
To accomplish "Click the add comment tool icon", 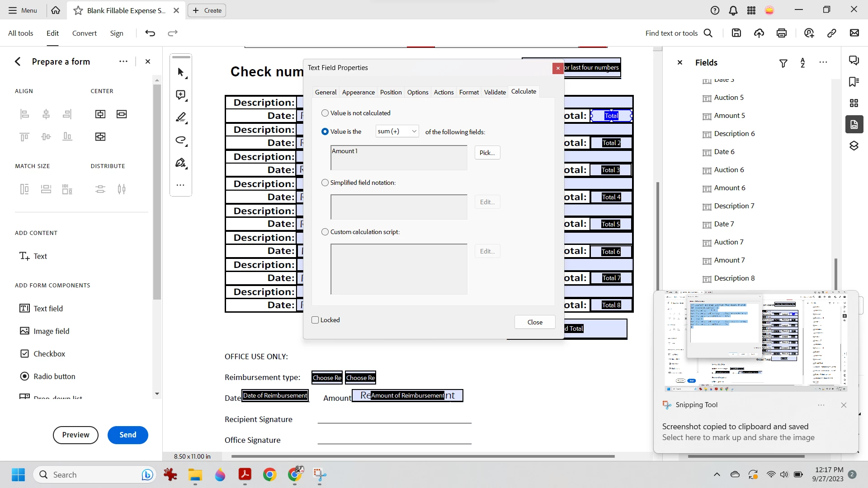I will [x=181, y=95].
